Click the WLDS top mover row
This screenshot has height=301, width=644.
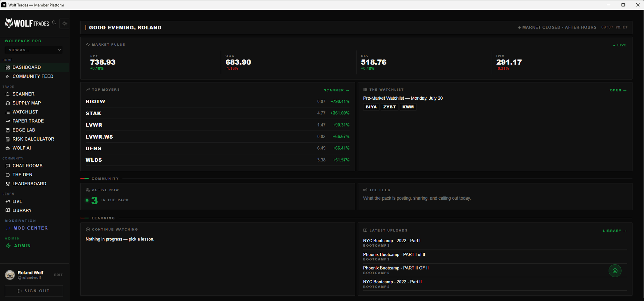(217, 160)
